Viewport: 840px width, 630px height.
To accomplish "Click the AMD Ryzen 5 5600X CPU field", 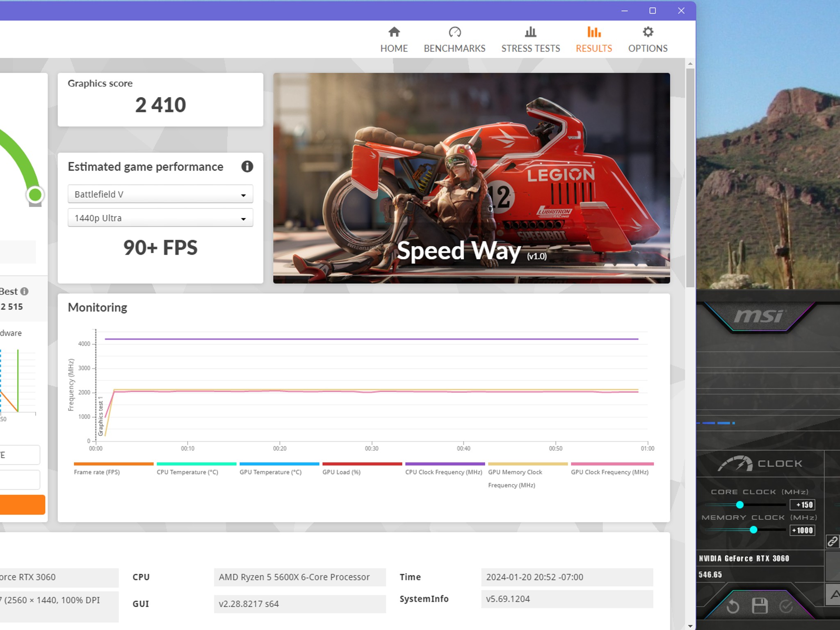I will pyautogui.click(x=300, y=577).
